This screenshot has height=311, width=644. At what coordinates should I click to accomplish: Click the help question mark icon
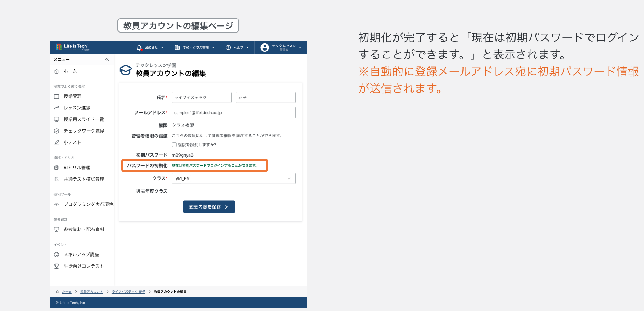coord(228,47)
